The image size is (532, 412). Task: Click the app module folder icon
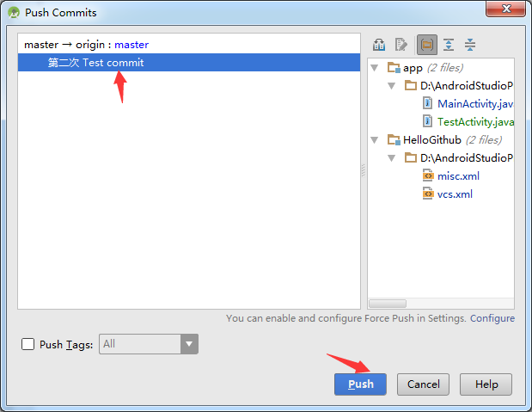pos(394,68)
